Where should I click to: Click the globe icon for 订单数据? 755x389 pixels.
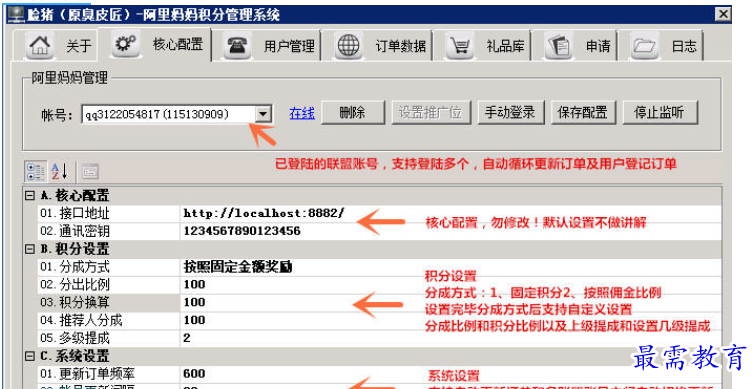348,46
